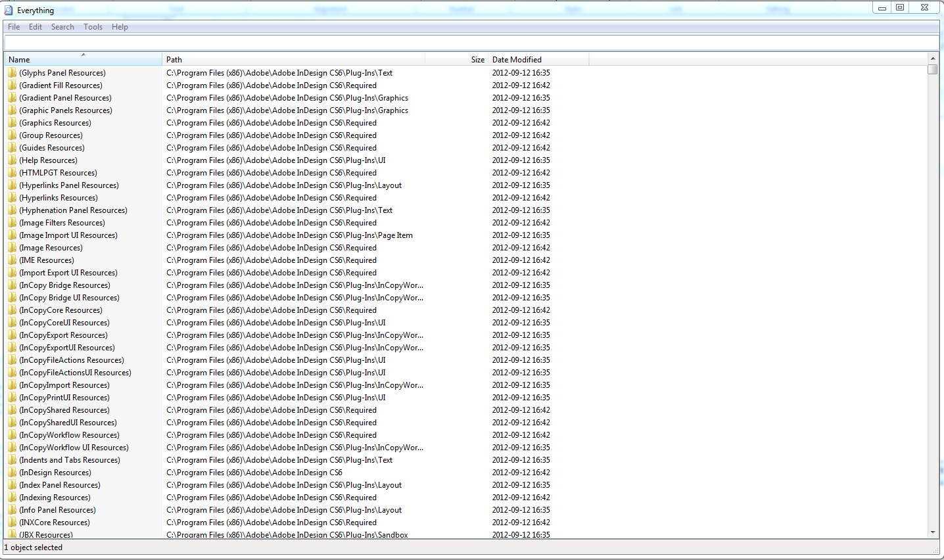Click folder icon of (InCopyFileActions Resources)
This screenshot has height=560, width=944.
pos(12,360)
